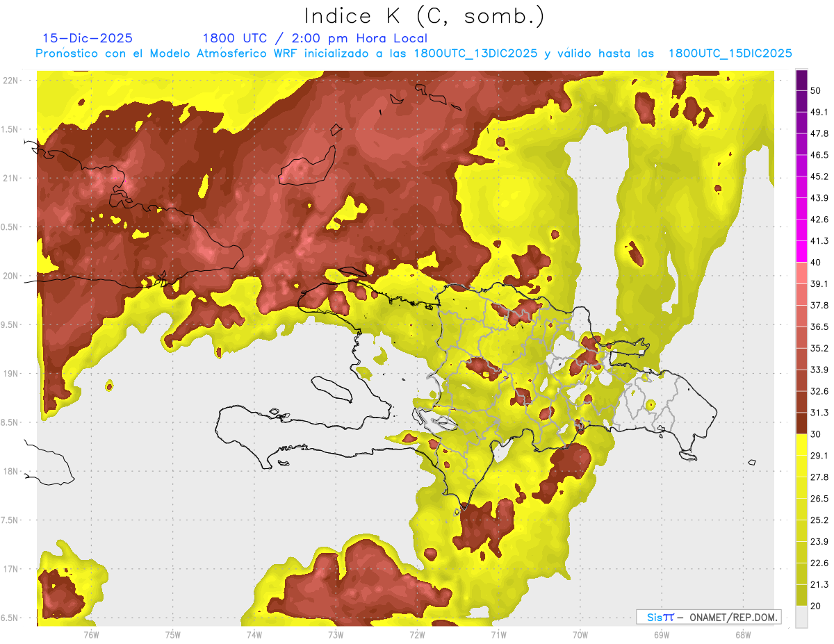The image size is (834, 644).
Task: Click the '1800 UTC / 2:00 pm Hora Local' text
Action: (x=315, y=38)
